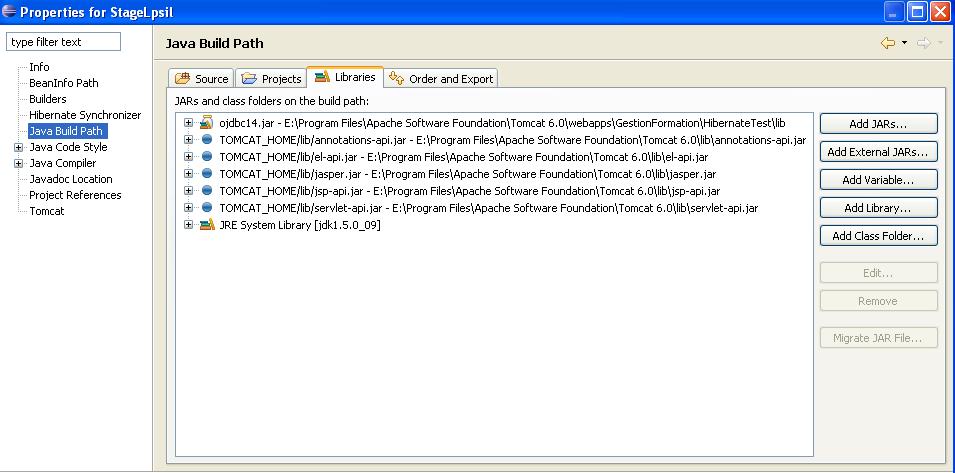955x473 pixels.
Task: Open the Order and Export tab
Action: click(441, 79)
